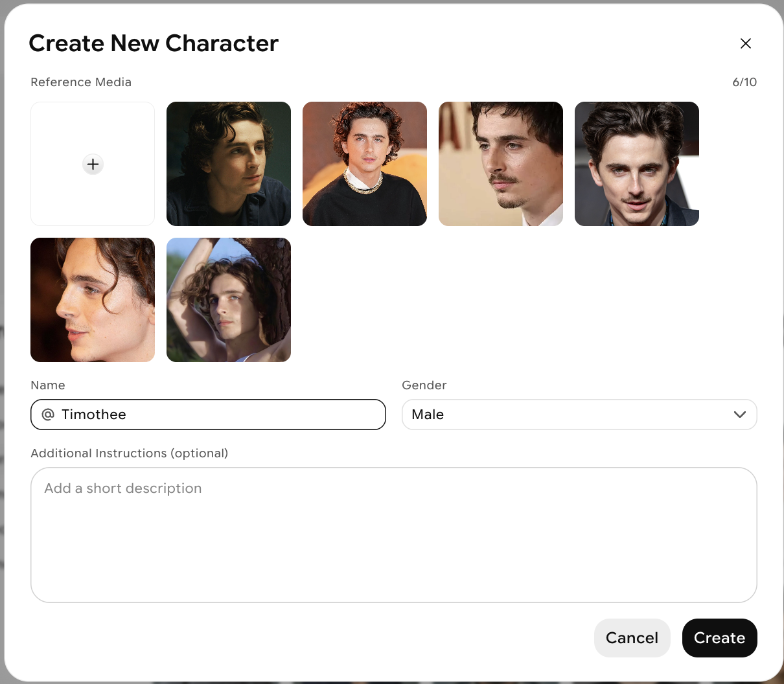784x684 pixels.
Task: Click the Gender label above the dropdown
Action: click(x=424, y=385)
